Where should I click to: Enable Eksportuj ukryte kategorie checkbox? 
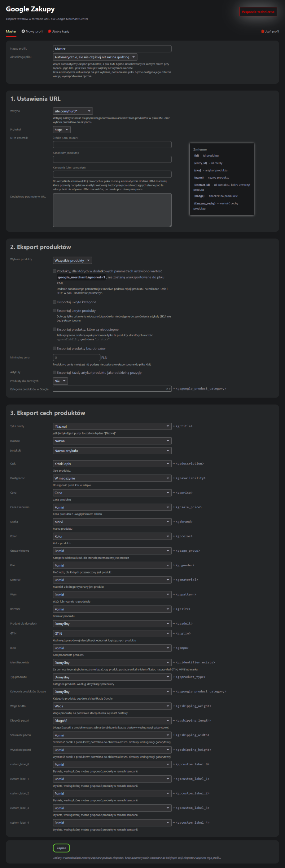pos(55,302)
